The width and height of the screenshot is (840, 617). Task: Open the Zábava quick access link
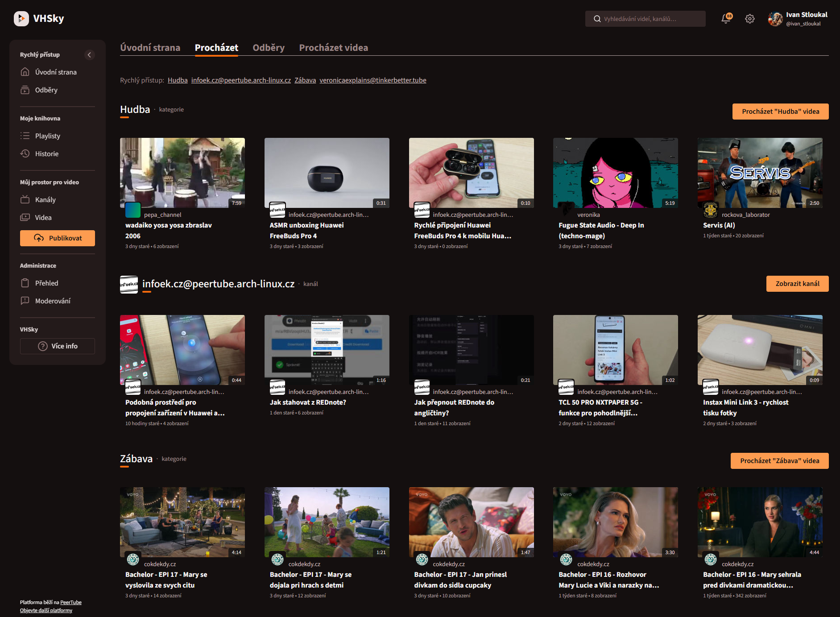(305, 80)
